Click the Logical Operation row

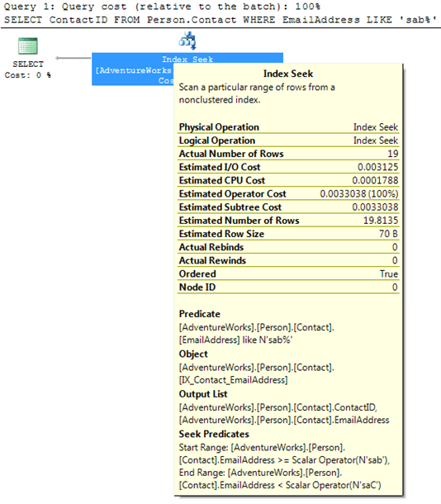pyautogui.click(x=288, y=140)
